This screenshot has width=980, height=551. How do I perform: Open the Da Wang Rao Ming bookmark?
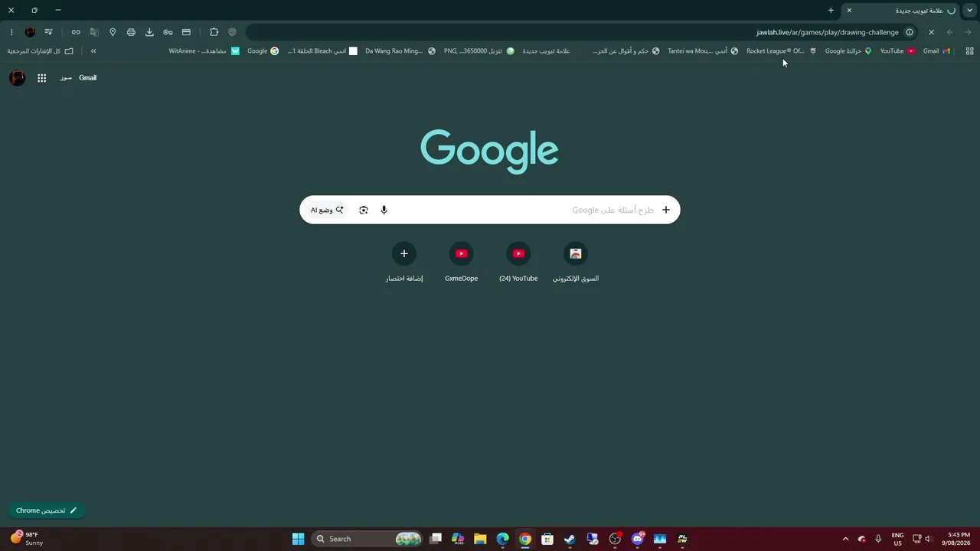(400, 51)
